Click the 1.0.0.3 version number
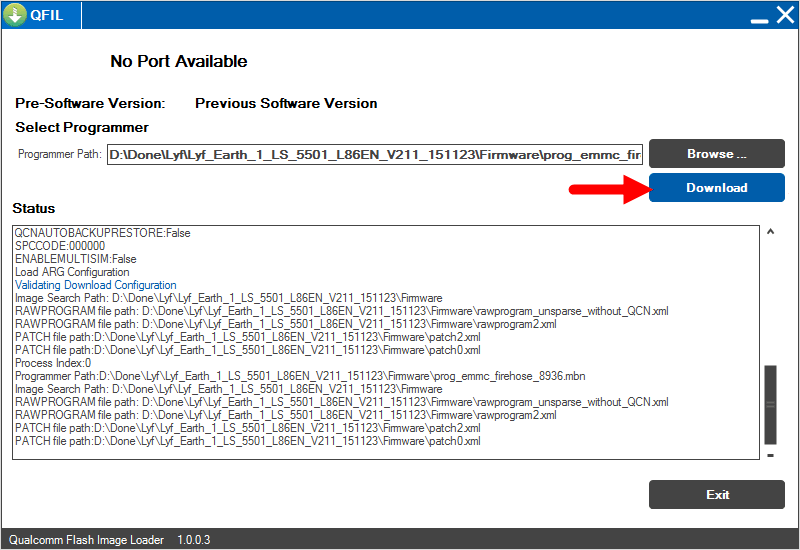The width and height of the screenshot is (800, 550). pos(193,540)
